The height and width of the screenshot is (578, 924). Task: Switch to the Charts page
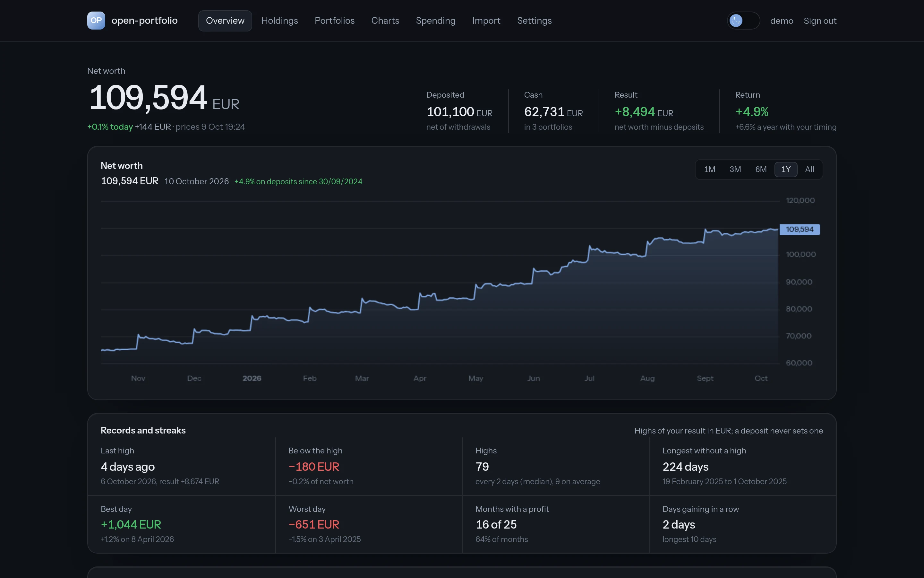click(x=385, y=21)
